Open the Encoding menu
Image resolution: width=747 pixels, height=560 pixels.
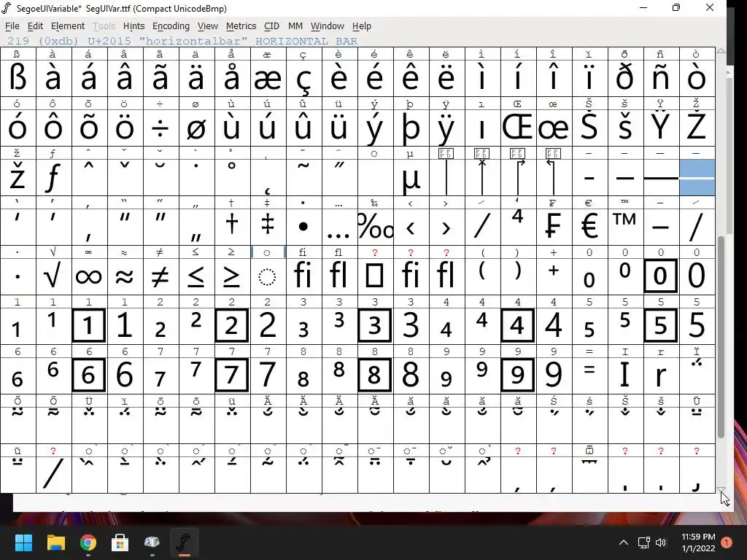tap(171, 26)
